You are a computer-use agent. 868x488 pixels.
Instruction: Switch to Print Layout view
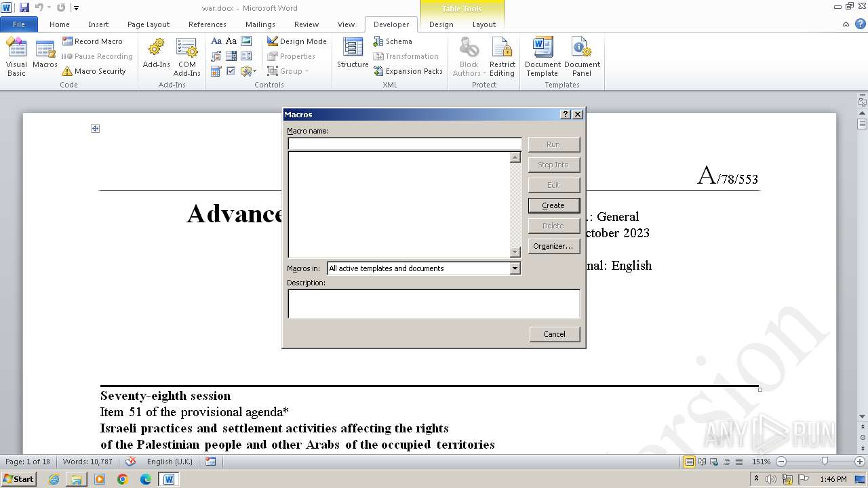(689, 462)
